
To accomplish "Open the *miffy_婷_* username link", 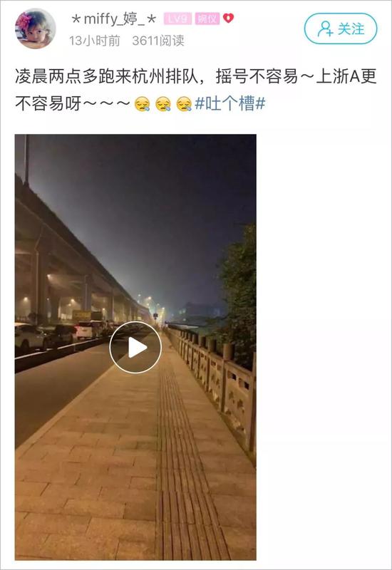I will [114, 19].
